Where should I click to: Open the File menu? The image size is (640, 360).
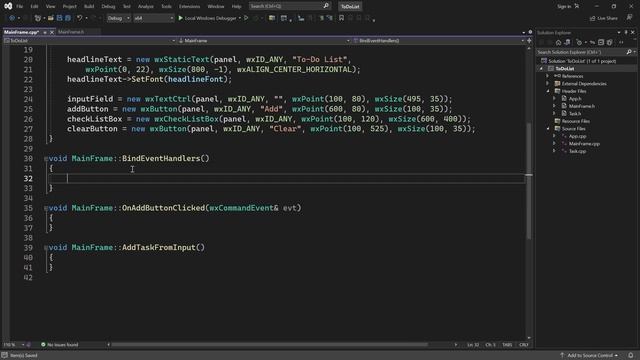click(20, 7)
